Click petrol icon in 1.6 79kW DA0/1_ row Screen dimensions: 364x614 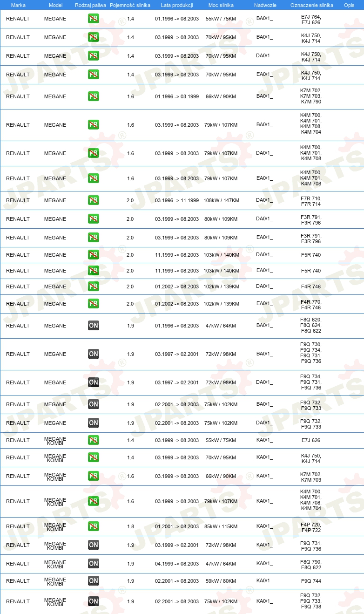pos(94,153)
